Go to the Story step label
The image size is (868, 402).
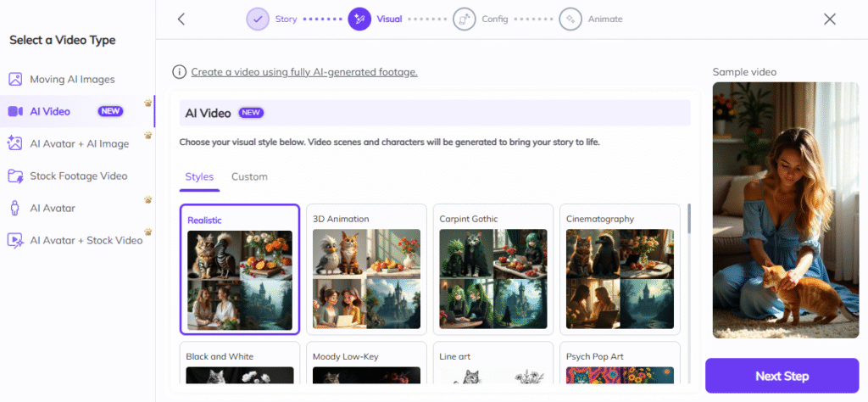coord(287,20)
